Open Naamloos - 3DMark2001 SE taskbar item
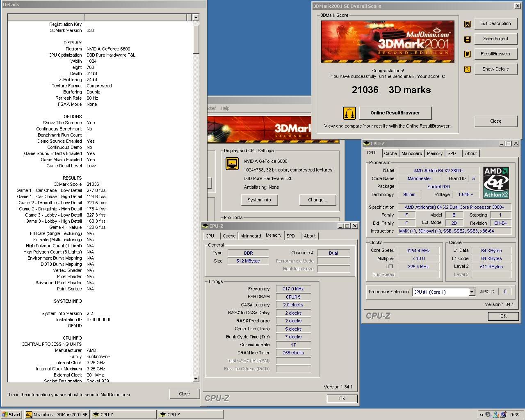 pyautogui.click(x=57, y=415)
